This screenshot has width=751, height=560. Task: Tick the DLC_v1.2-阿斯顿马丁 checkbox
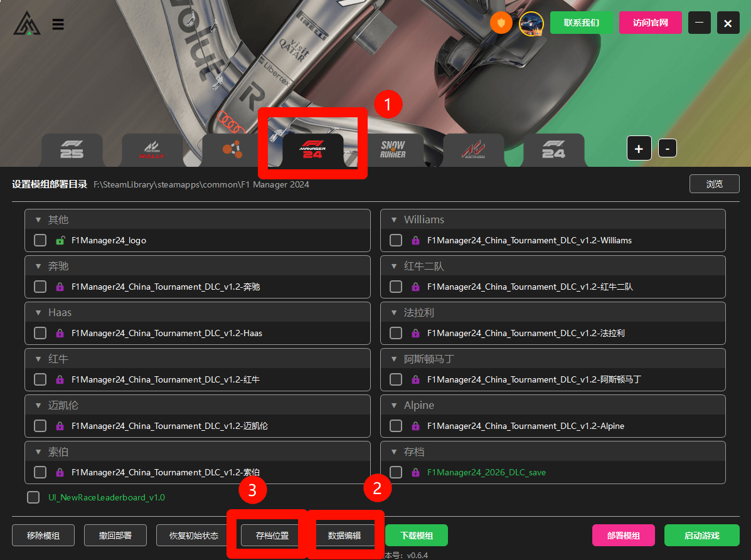point(396,379)
